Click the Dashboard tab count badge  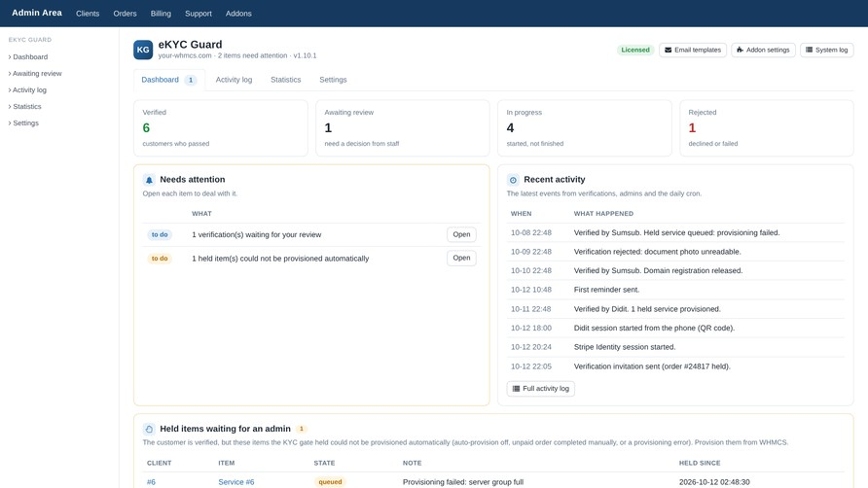pos(191,80)
